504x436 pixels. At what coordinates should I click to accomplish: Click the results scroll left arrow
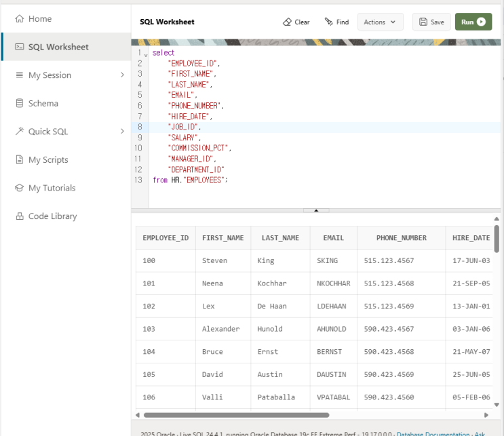[x=138, y=415]
